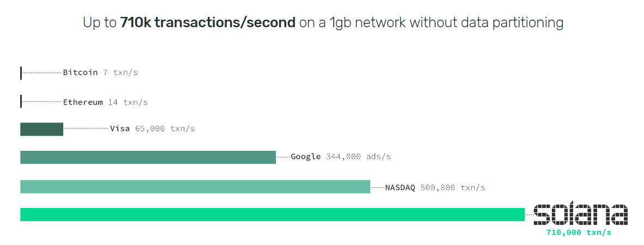Viewport: 644px width, 245px height.
Task: Click the "344,000 ads/s" value
Action: pos(358,157)
